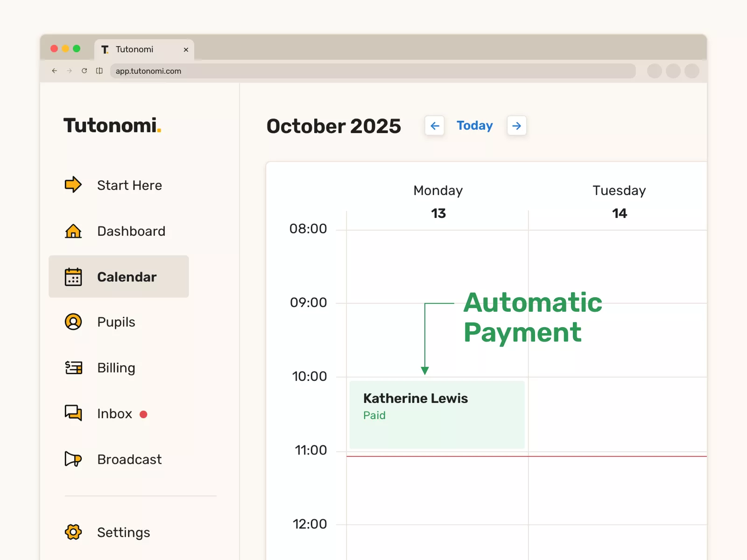The width and height of the screenshot is (747, 560).
Task: Click the 12:00 time label
Action: [310, 524]
